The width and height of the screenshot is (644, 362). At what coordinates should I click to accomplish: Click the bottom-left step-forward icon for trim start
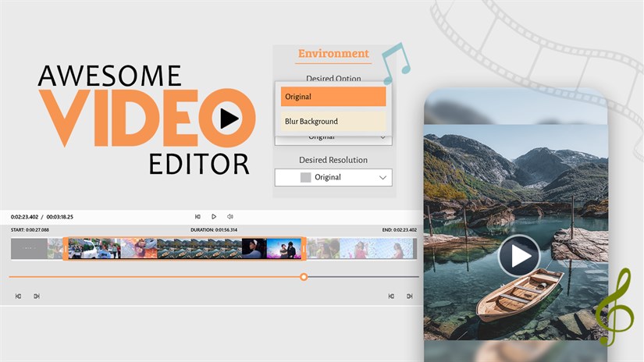(36, 296)
